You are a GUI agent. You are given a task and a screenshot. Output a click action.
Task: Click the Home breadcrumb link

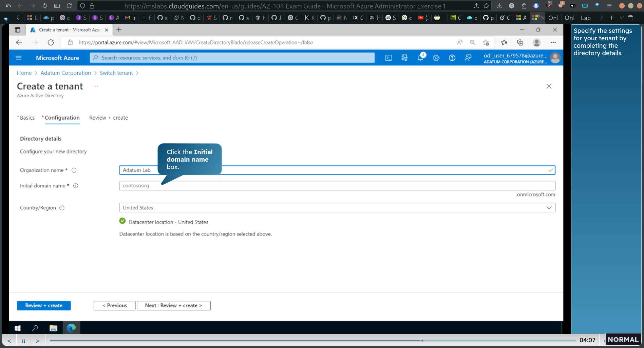(x=24, y=73)
